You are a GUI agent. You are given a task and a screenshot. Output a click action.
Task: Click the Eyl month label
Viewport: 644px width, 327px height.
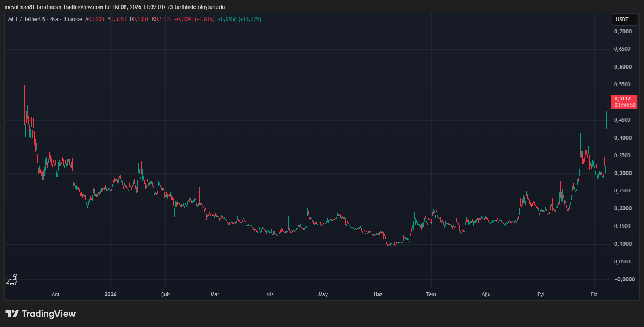[541, 294]
